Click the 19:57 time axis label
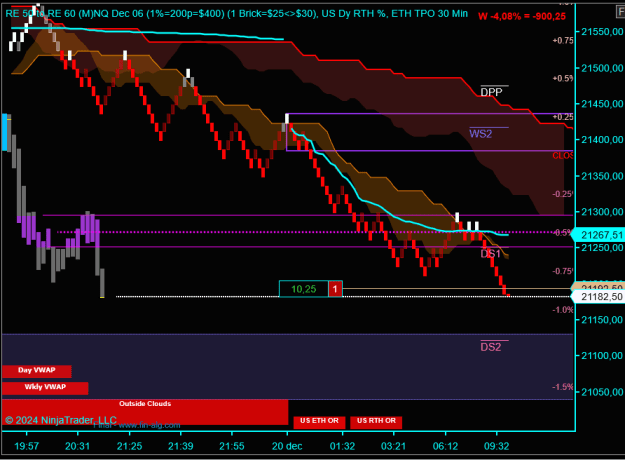Screen dimensions: 625x460 (27, 446)
